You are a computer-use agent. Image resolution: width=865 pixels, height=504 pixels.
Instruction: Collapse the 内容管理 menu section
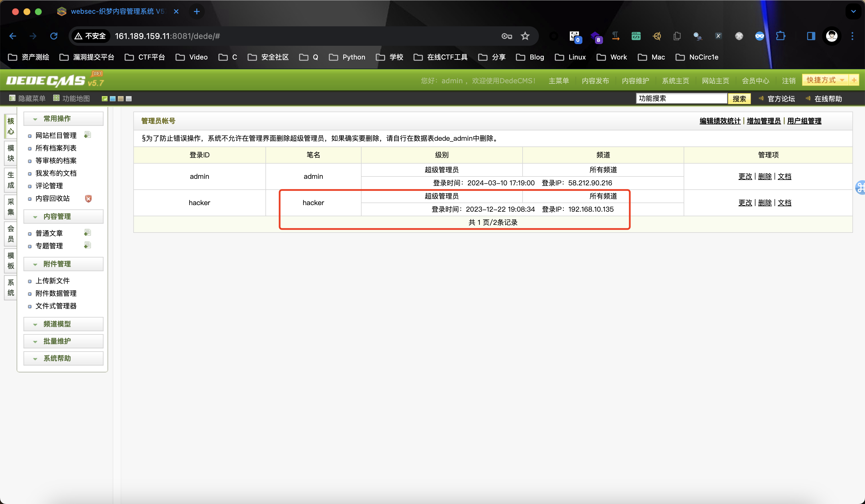coord(64,217)
